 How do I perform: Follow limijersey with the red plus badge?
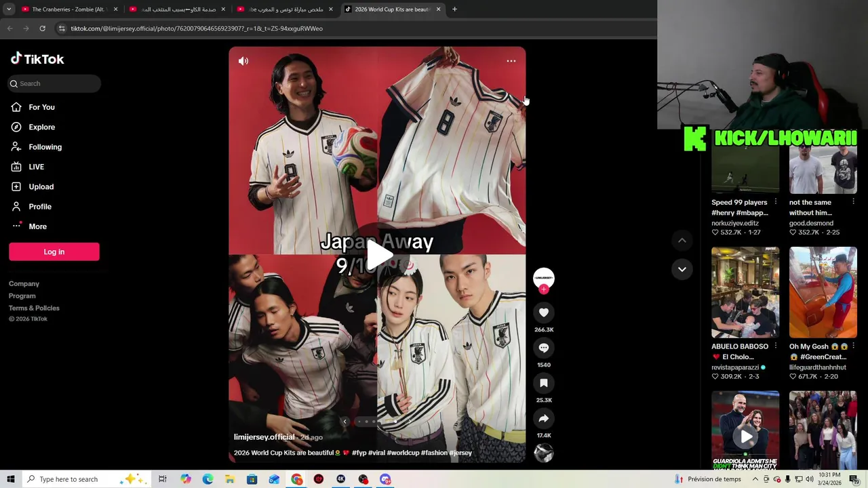544,289
